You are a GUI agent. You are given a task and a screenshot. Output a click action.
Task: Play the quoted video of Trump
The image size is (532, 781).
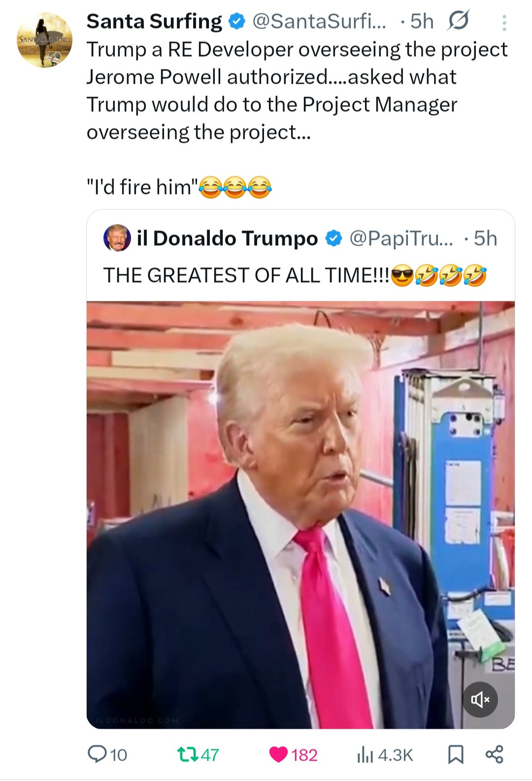300,515
